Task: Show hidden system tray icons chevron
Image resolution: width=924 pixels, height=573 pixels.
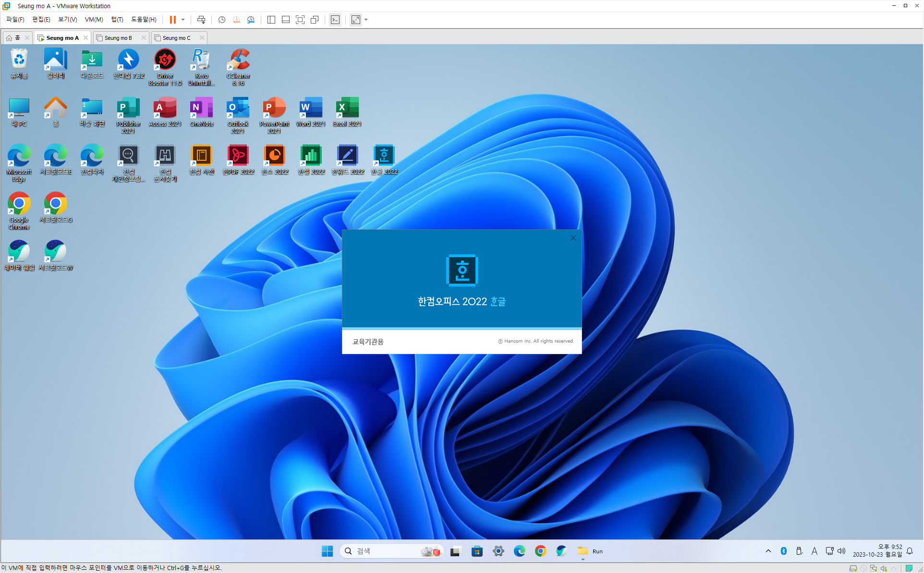Action: (x=768, y=551)
